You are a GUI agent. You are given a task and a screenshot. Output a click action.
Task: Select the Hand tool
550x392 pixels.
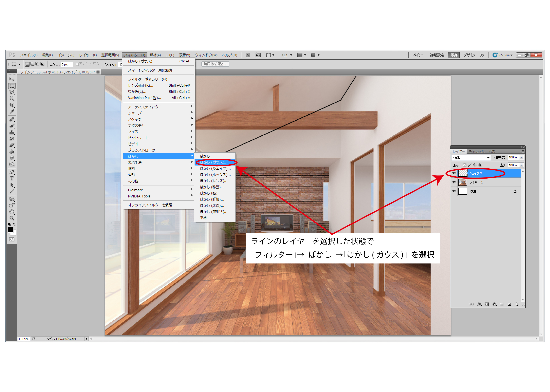pyautogui.click(x=12, y=212)
